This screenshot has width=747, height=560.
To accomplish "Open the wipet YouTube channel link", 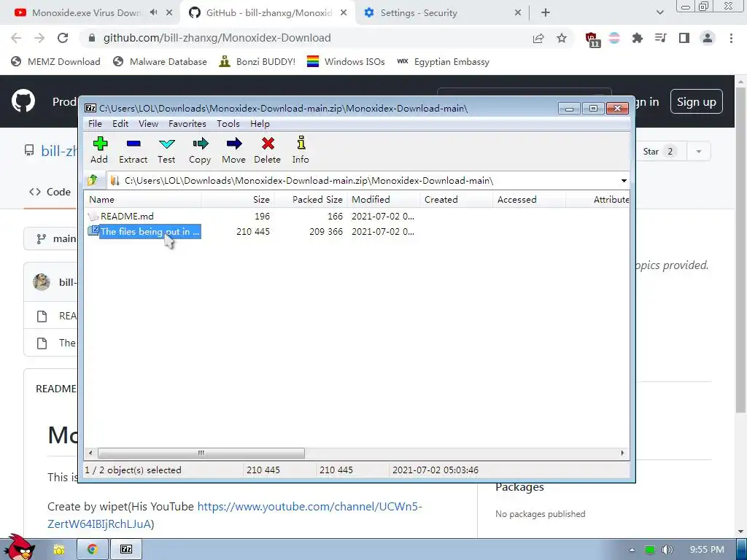I will 234,516.
